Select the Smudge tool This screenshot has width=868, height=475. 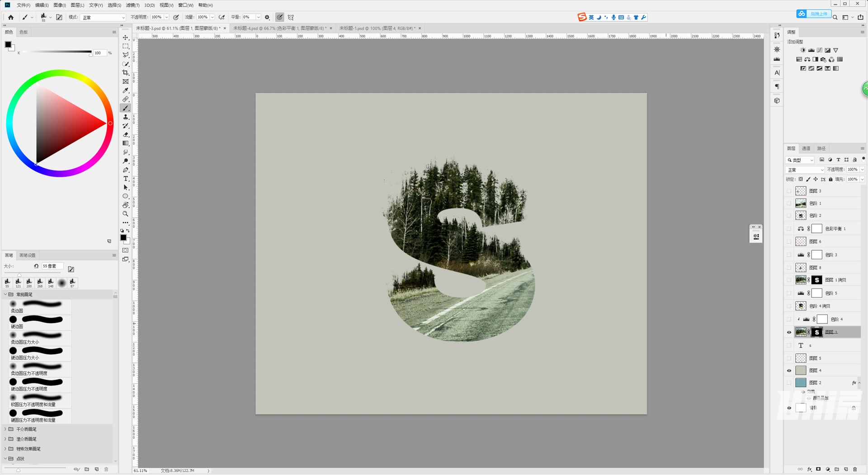126,152
